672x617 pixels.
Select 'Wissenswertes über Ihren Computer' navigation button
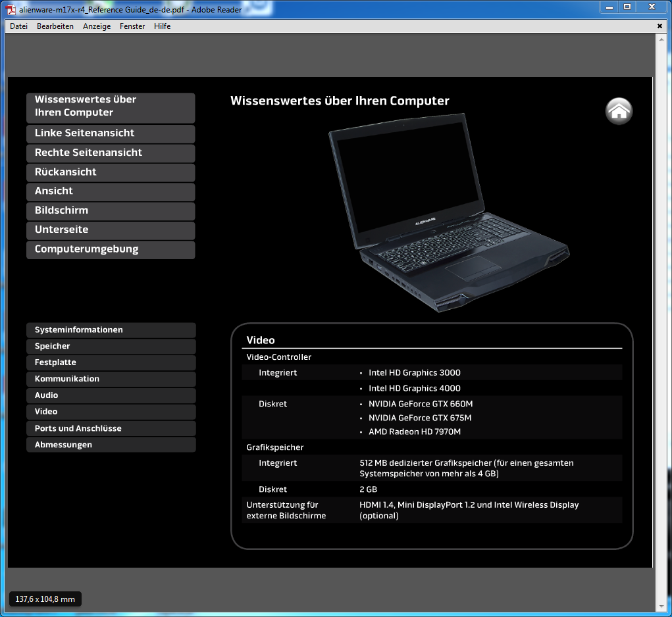pyautogui.click(x=111, y=108)
